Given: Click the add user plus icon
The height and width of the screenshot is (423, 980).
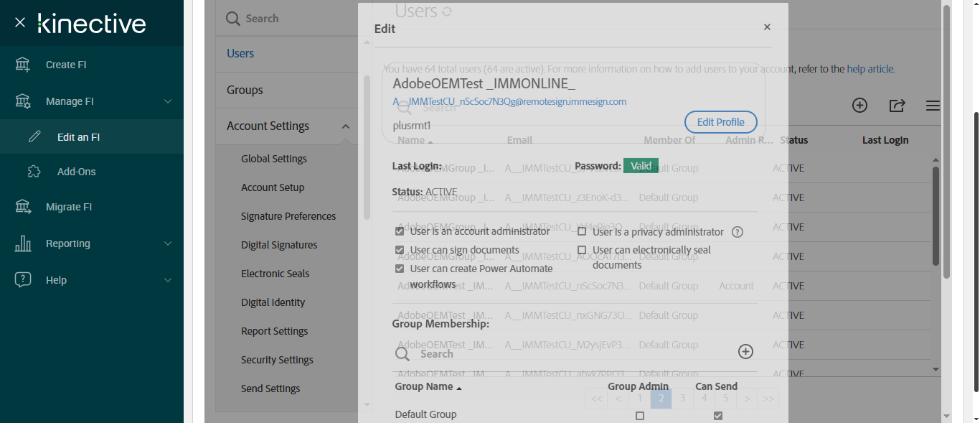Looking at the screenshot, I should click(859, 106).
